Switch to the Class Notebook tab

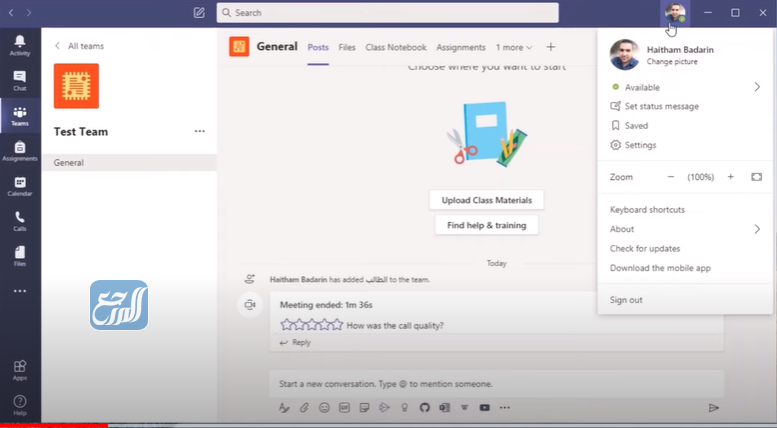coord(395,47)
